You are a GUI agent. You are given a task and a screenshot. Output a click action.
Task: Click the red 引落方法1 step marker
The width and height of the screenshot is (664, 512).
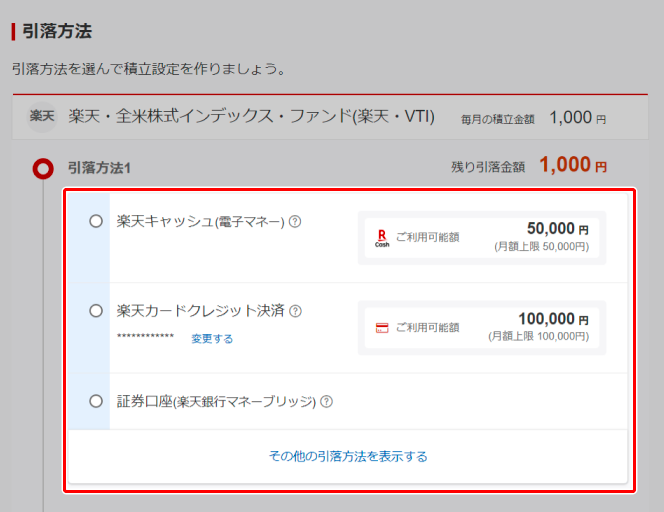coord(42,168)
